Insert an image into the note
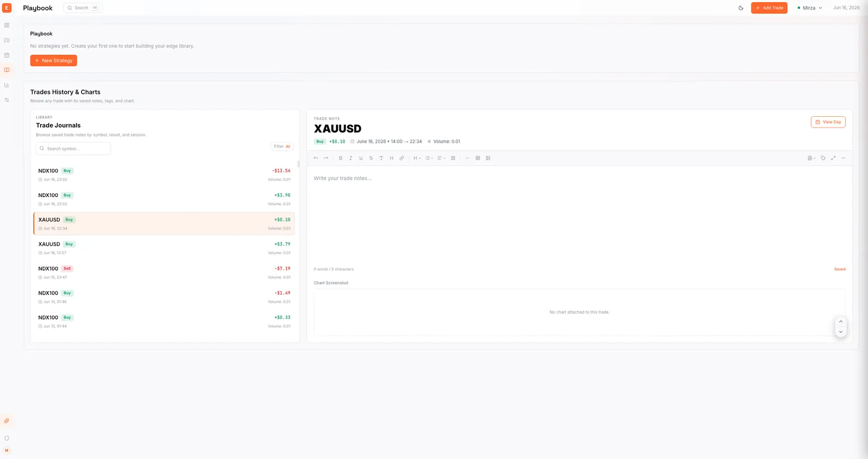The image size is (868, 459). point(488,158)
